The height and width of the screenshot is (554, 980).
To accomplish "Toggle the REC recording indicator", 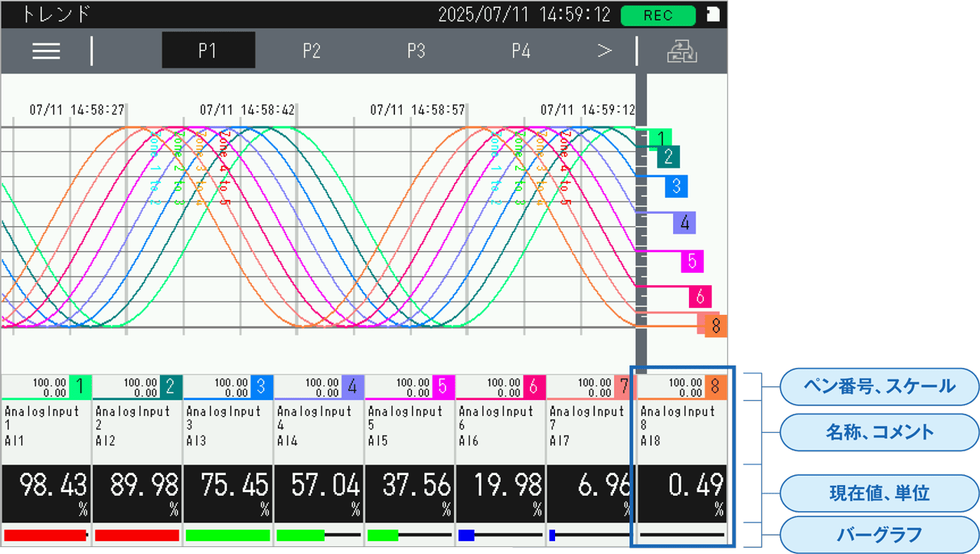I will [x=658, y=15].
